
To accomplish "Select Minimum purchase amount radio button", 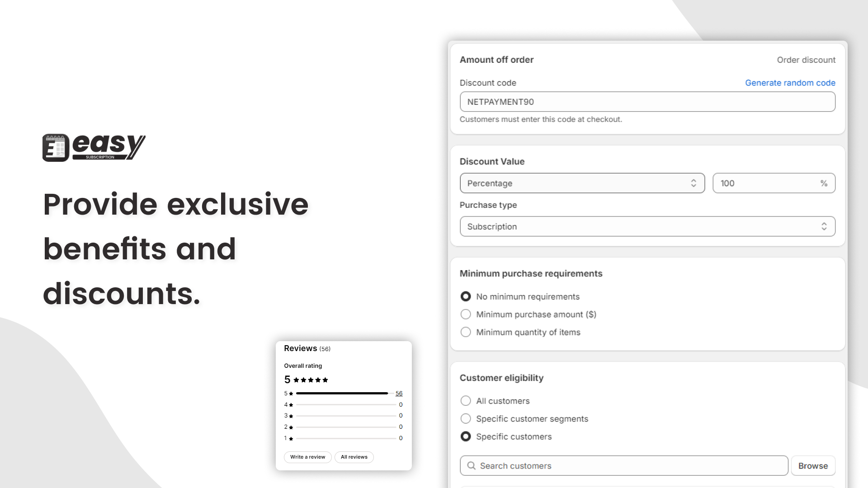I will (465, 314).
